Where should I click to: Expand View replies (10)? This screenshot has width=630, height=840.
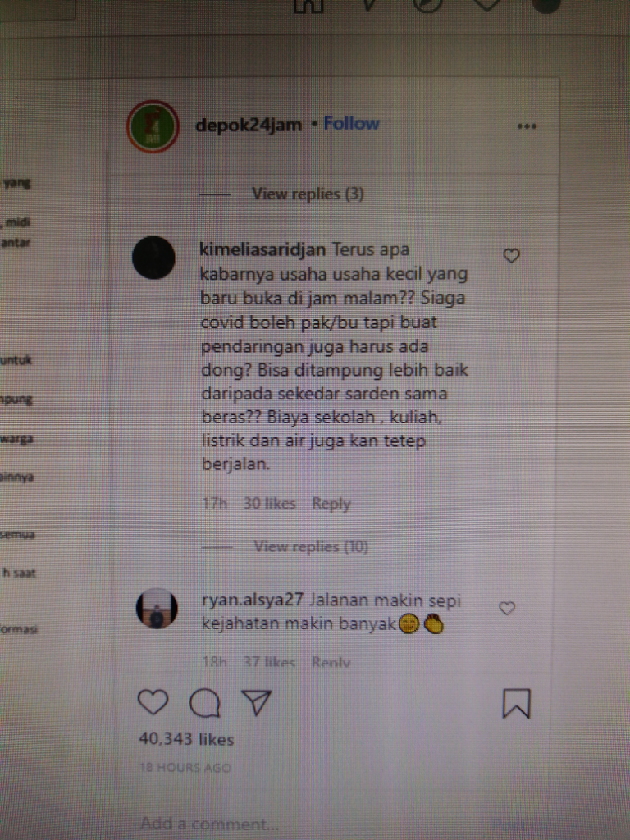(x=311, y=546)
